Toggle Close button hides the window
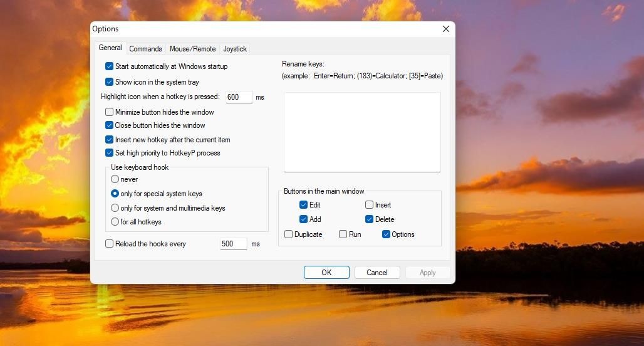The width and height of the screenshot is (644, 346). pyautogui.click(x=109, y=125)
